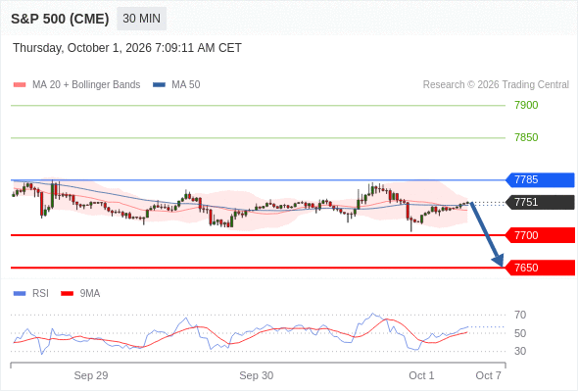Click the 30 MIN timeframe button
Image resolution: width=578 pixels, height=392 pixels.
pos(141,19)
